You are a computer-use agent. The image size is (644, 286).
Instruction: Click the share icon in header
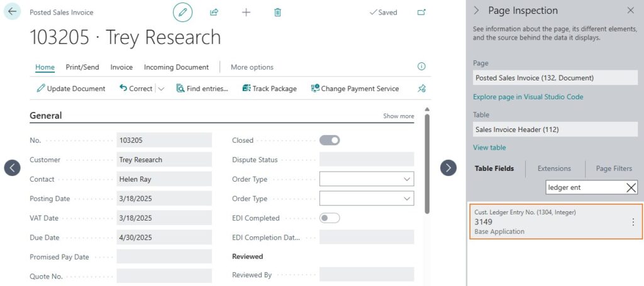(x=214, y=12)
